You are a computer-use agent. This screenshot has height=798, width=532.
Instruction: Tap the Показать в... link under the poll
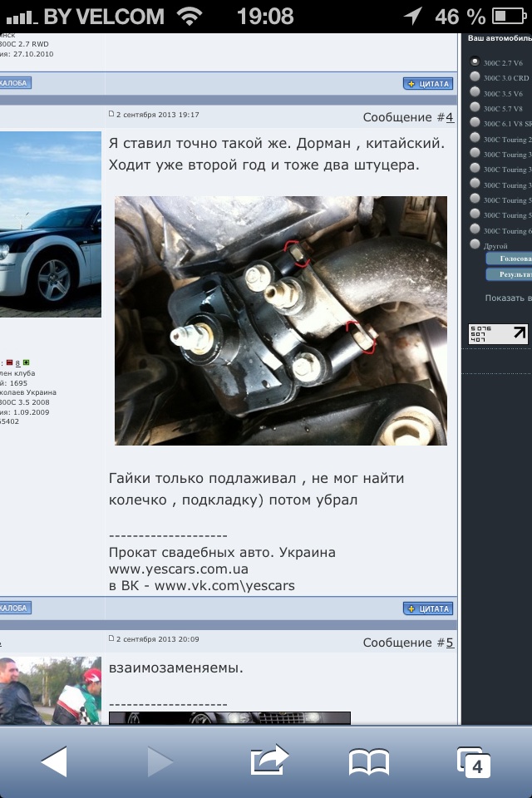508,298
